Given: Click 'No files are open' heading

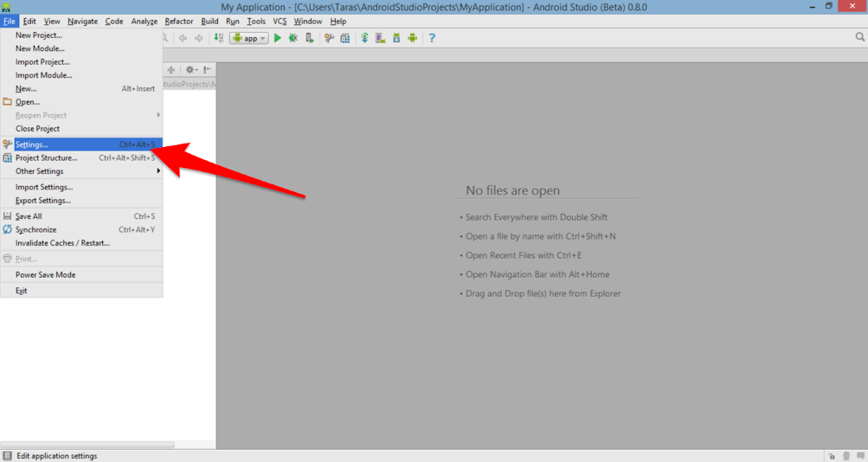Looking at the screenshot, I should 512,190.
